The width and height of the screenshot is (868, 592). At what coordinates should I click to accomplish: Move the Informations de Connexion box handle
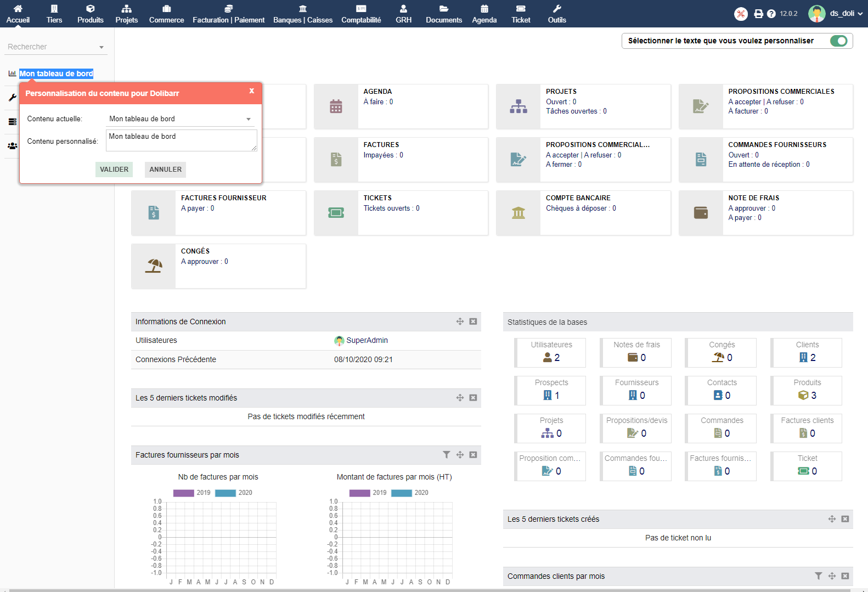click(x=460, y=322)
